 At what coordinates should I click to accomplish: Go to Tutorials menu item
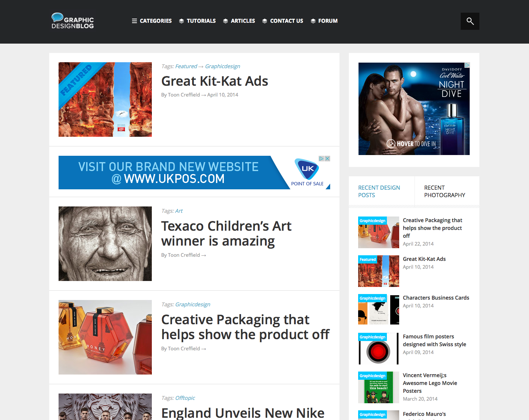point(201,21)
